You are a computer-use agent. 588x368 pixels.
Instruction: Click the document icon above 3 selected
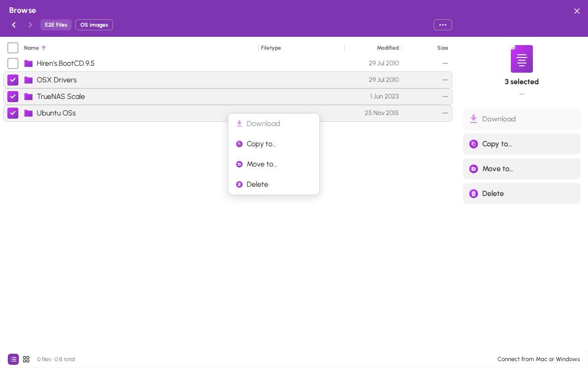pos(522,59)
